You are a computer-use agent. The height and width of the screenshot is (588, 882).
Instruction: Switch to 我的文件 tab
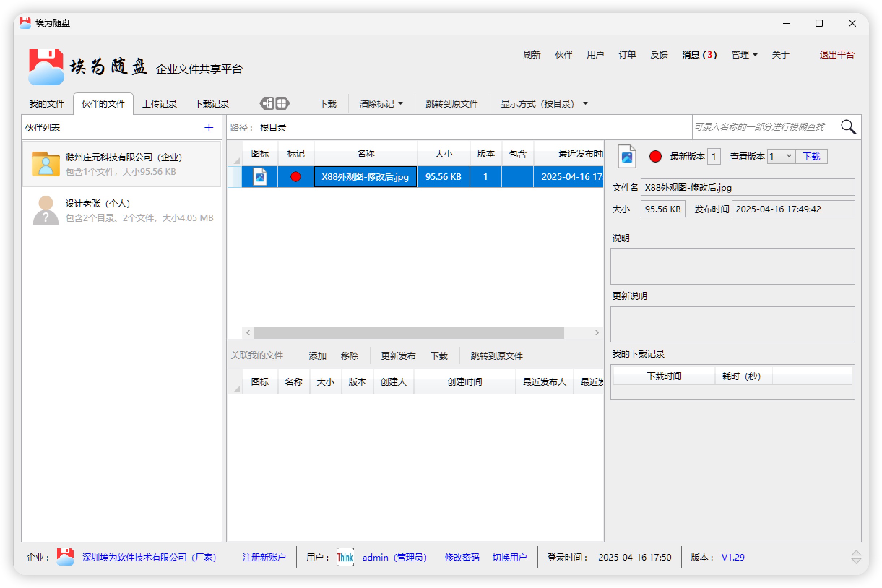(x=47, y=104)
